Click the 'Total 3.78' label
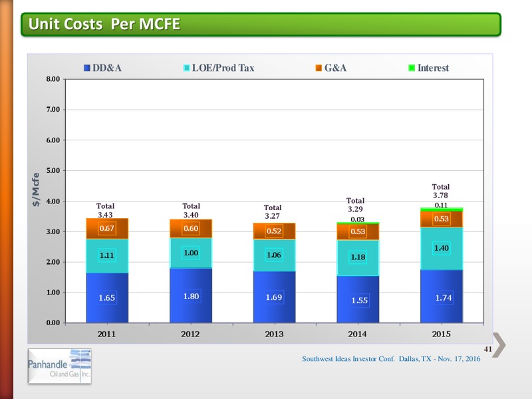532x399 pixels. point(440,191)
